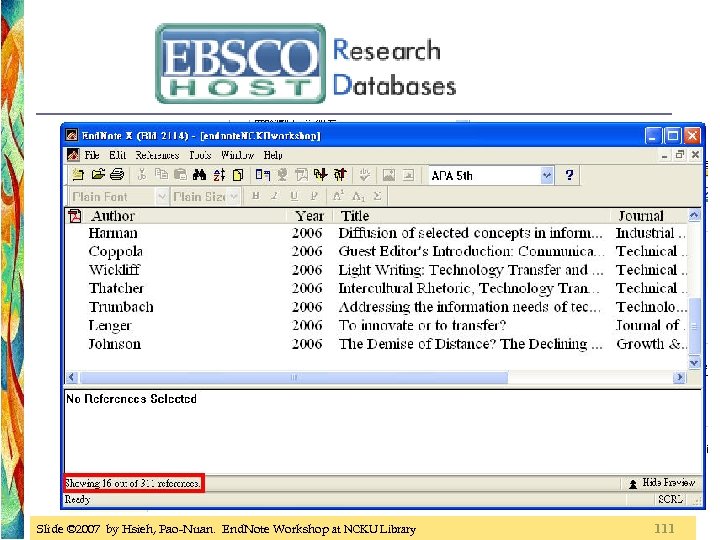Screen dimensions: 720x540
Task: Click the New Reference icon
Action: click(238, 175)
